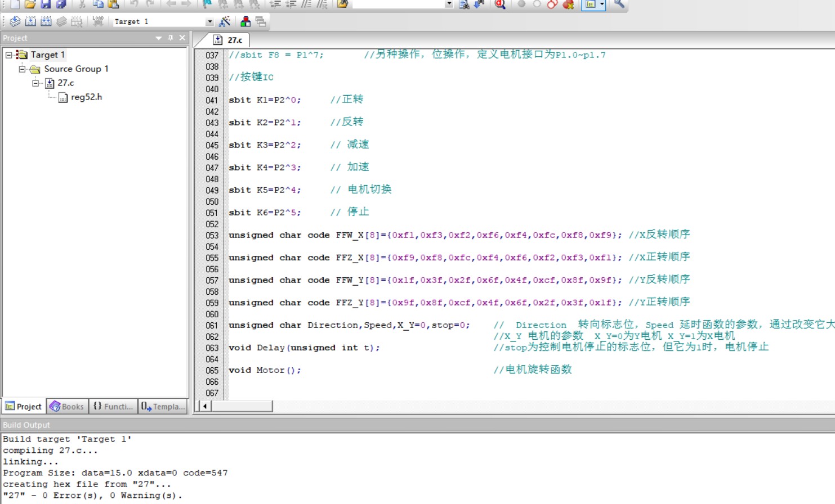The height and width of the screenshot is (504, 835).
Task: Open the Project panel options dropdown arrow
Action: (x=159, y=38)
